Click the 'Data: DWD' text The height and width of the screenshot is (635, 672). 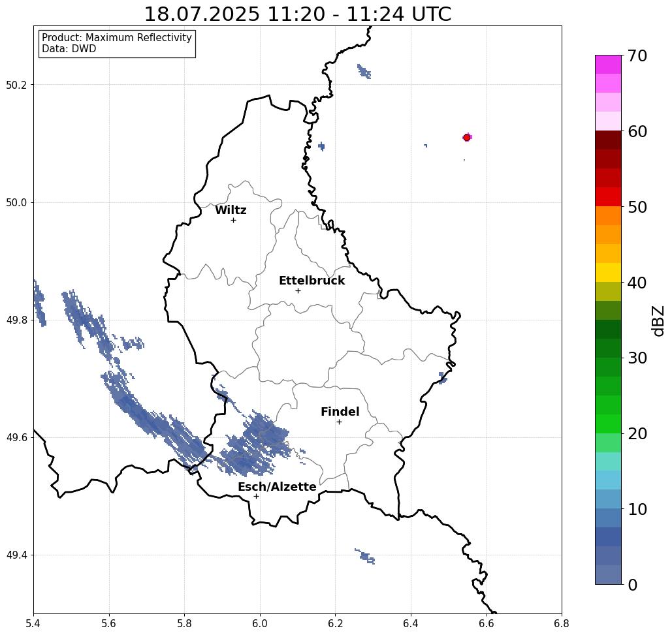click(69, 48)
